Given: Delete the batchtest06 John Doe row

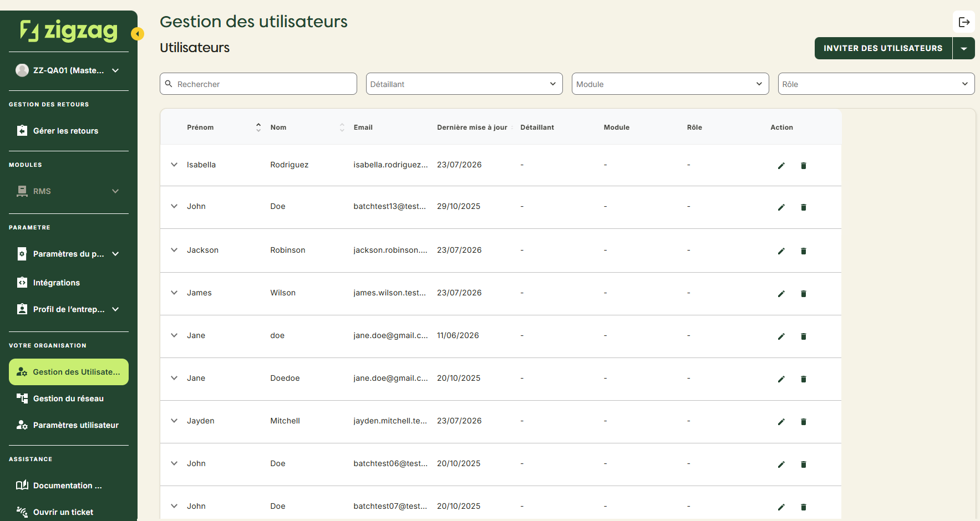Looking at the screenshot, I should click(x=803, y=464).
